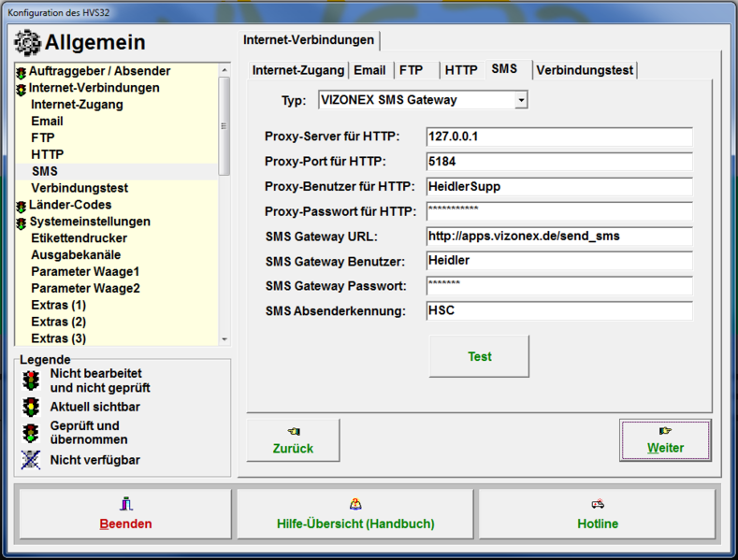Open the Verbindungstest tab
Image resolution: width=738 pixels, height=560 pixels.
585,70
